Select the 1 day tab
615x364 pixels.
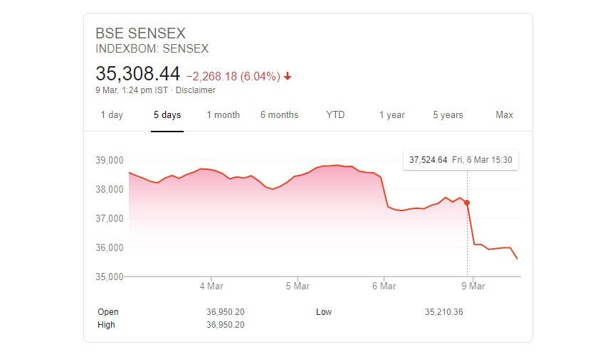click(x=112, y=114)
